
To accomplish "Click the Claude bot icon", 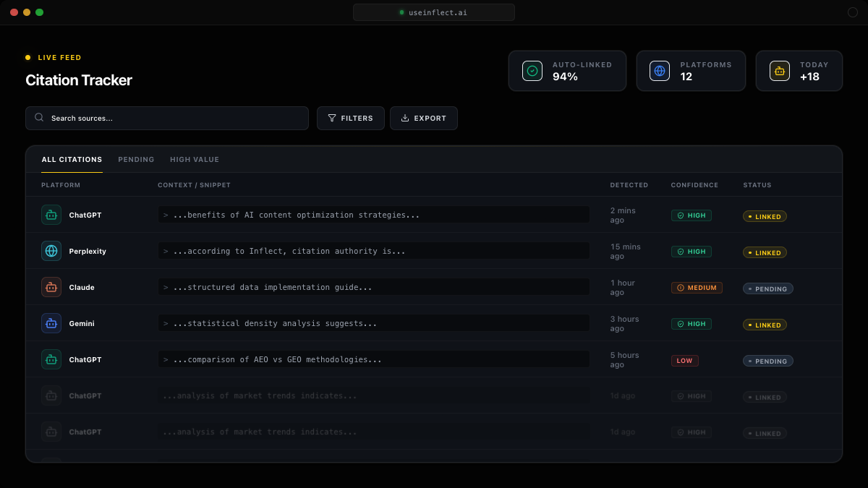I will click(51, 287).
